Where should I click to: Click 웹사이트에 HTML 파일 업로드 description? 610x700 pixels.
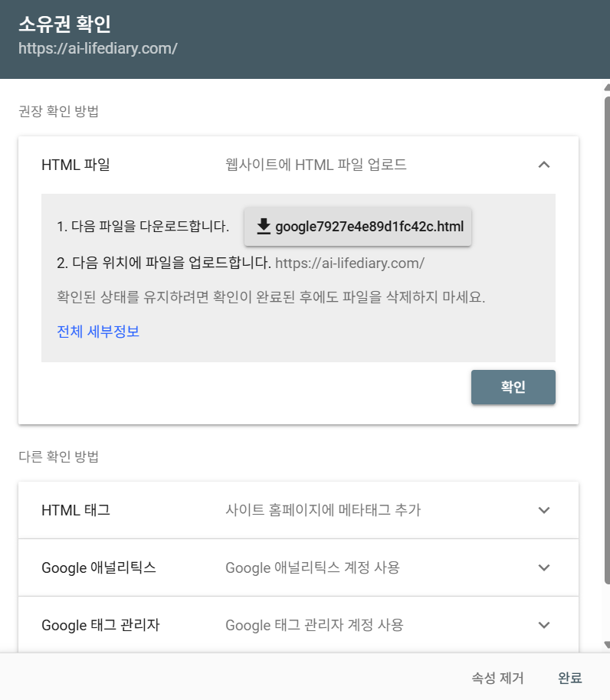[x=316, y=165]
